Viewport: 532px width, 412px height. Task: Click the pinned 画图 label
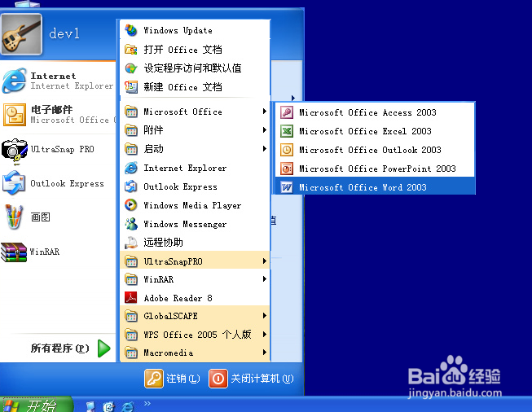(x=41, y=217)
